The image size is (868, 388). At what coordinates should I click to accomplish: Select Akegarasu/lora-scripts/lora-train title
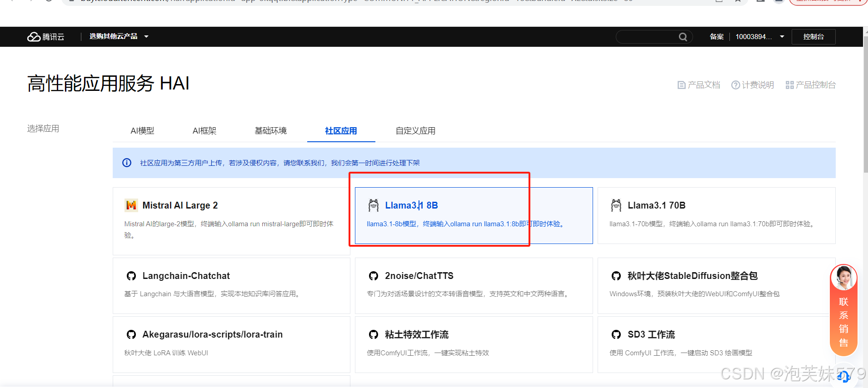pos(212,334)
